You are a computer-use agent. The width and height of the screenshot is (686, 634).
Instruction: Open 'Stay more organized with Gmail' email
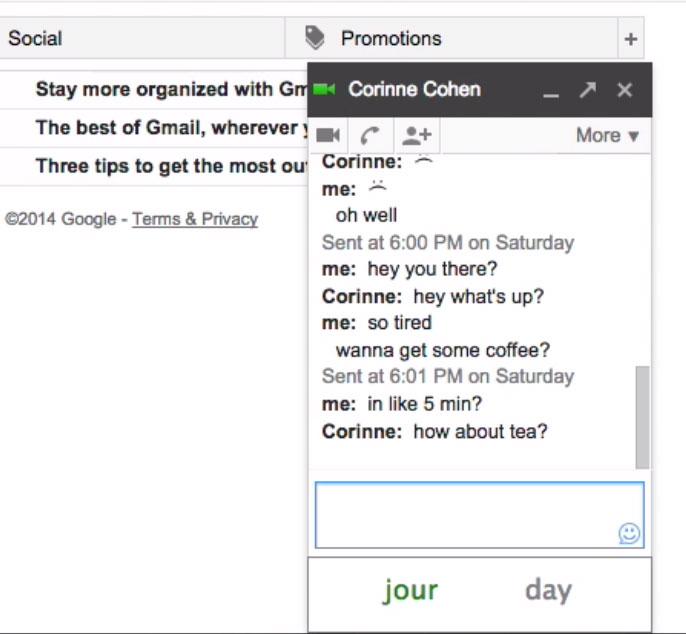coord(154,90)
